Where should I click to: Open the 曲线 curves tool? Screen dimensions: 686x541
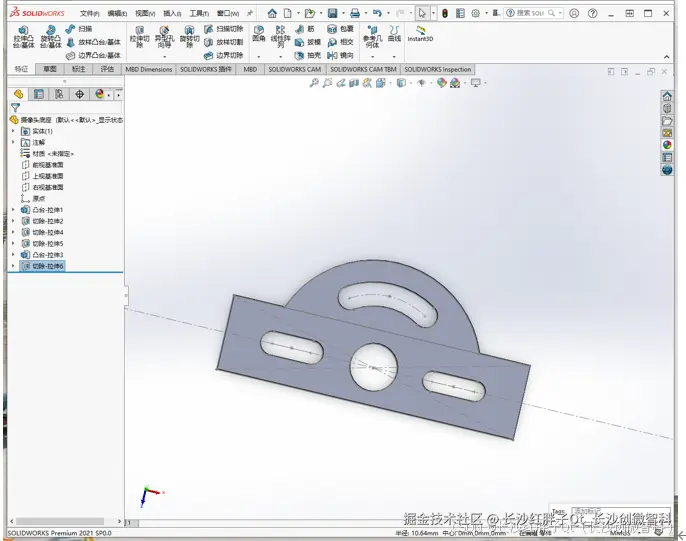click(394, 34)
